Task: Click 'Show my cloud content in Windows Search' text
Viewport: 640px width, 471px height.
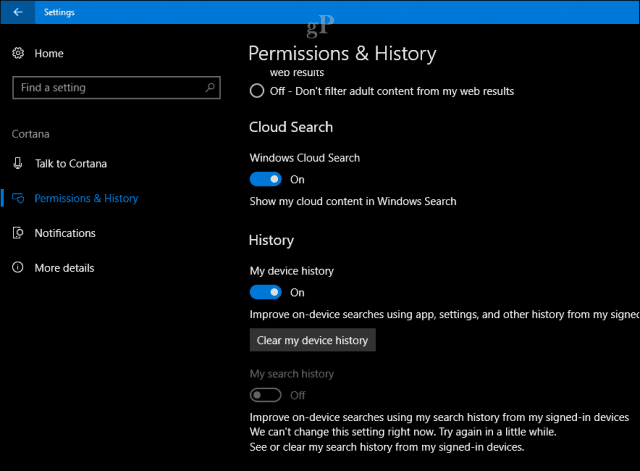Action: (353, 201)
